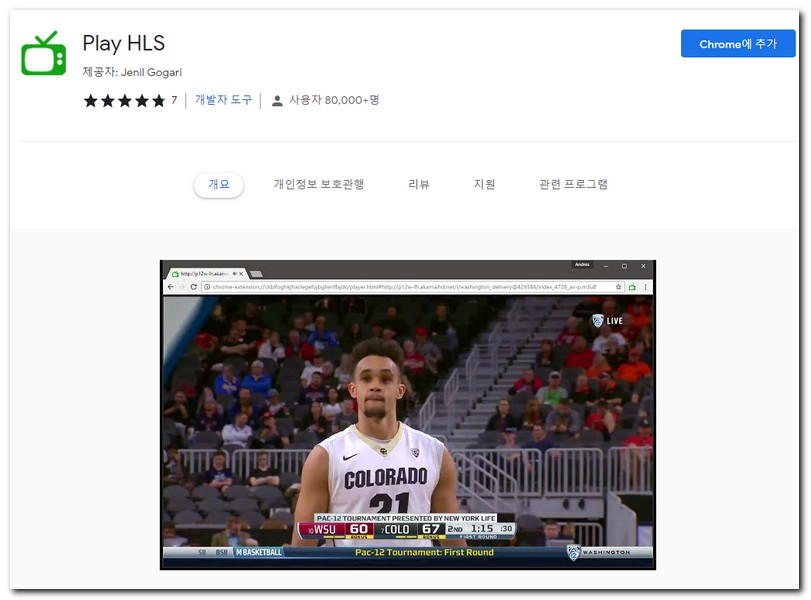Show the 관련 프로그램 tab
This screenshot has height=600, width=811.
click(x=573, y=185)
